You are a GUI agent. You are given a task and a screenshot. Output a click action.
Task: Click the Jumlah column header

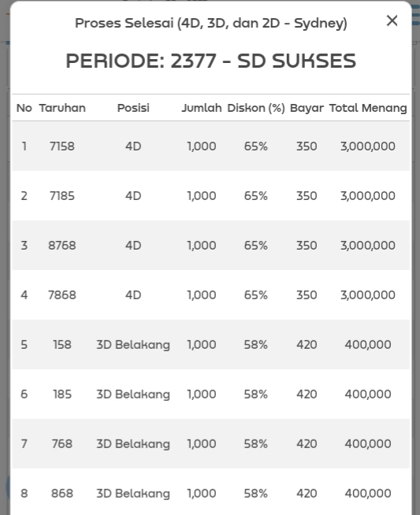click(202, 108)
